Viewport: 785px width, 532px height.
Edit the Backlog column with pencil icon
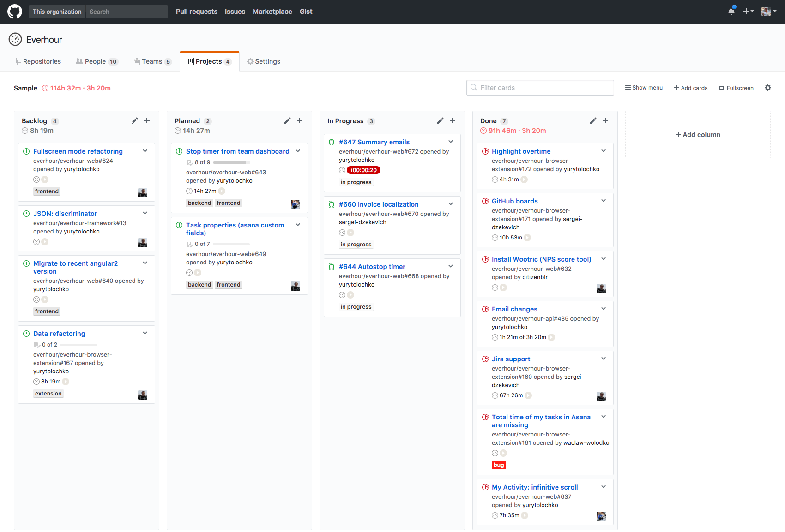[x=134, y=121]
